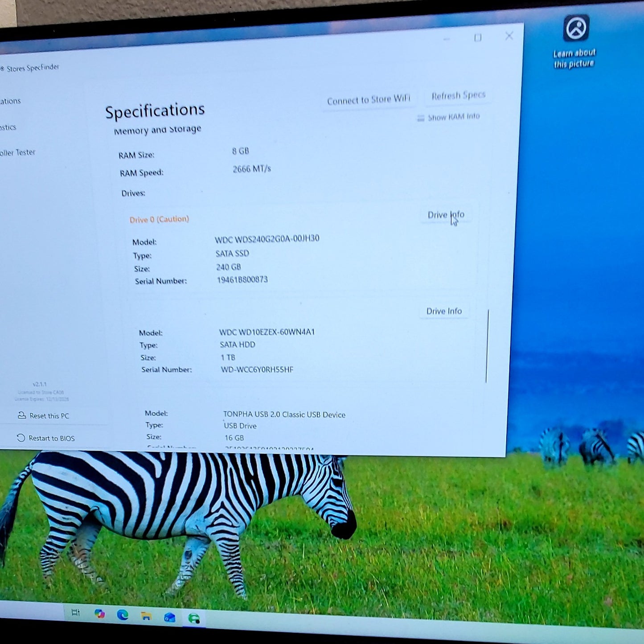Open Outlook from the taskbar
Viewport: 644px width, 644px height.
169,617
